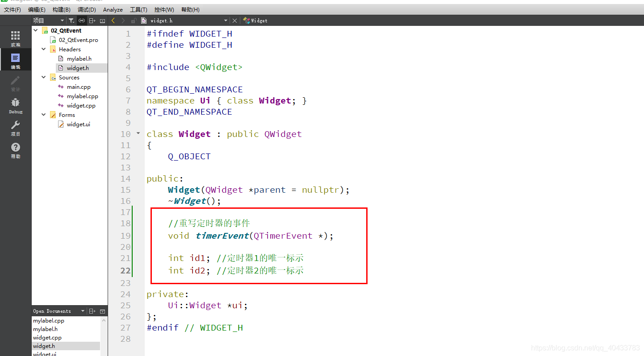Screen dimensions: 644x356
Task: Collapse the Forms folder
Action: click(44, 115)
